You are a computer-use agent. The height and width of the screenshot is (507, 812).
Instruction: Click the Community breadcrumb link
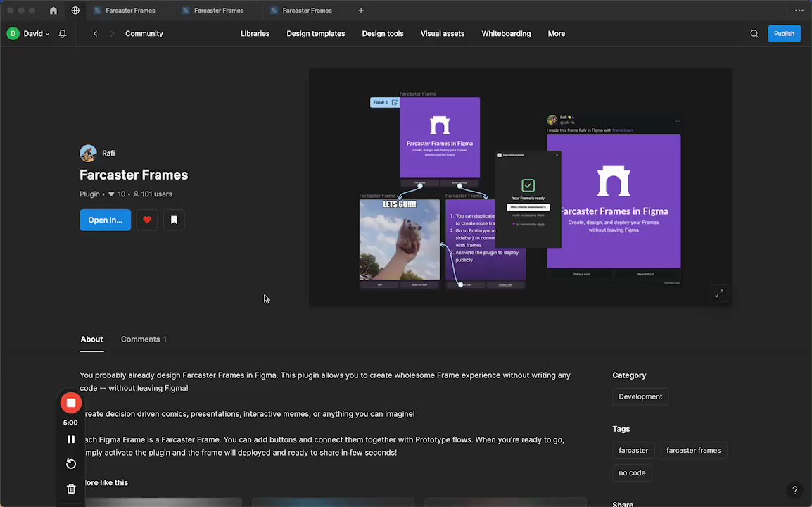tap(144, 34)
